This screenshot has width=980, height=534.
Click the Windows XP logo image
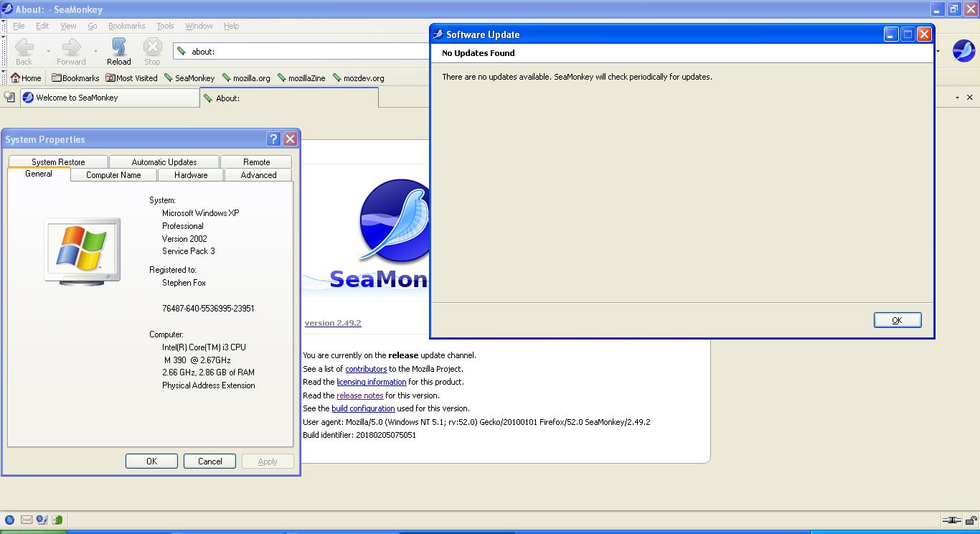click(83, 250)
